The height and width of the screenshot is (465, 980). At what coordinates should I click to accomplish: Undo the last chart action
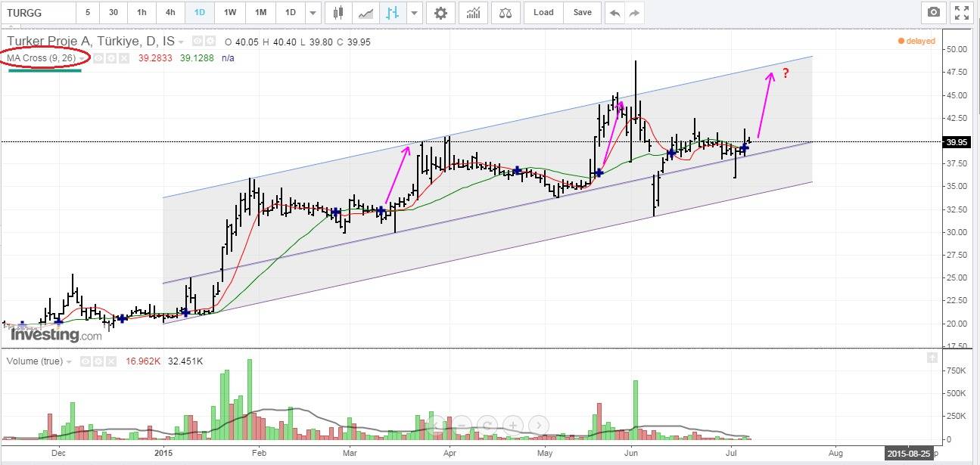614,13
